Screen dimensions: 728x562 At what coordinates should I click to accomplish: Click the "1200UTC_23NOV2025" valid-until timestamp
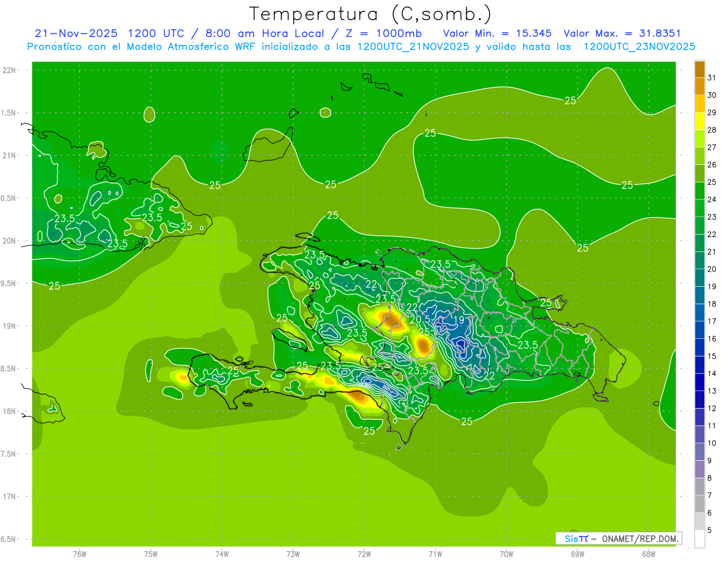639,47
